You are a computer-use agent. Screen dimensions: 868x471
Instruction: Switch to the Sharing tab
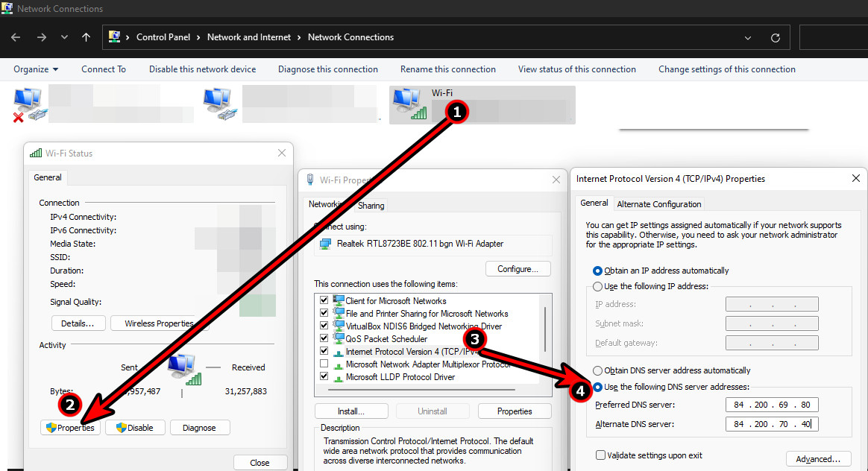tap(371, 204)
